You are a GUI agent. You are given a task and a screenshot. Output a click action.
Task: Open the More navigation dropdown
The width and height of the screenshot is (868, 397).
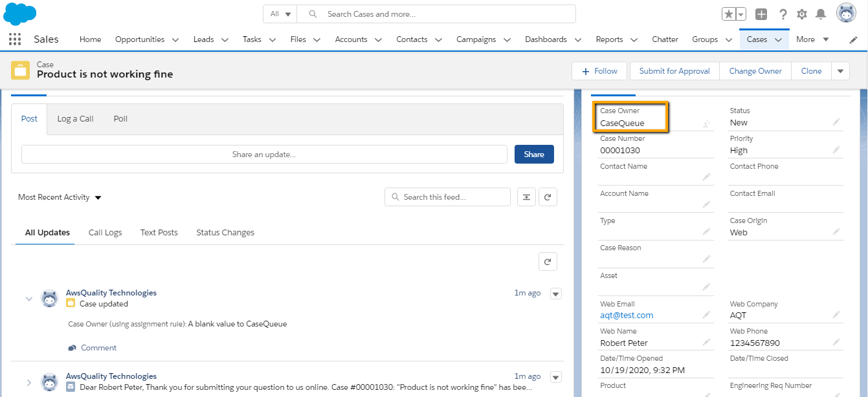[x=812, y=39]
